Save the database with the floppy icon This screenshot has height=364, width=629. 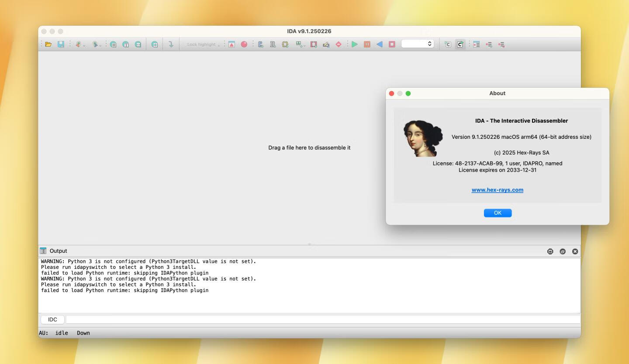click(61, 44)
